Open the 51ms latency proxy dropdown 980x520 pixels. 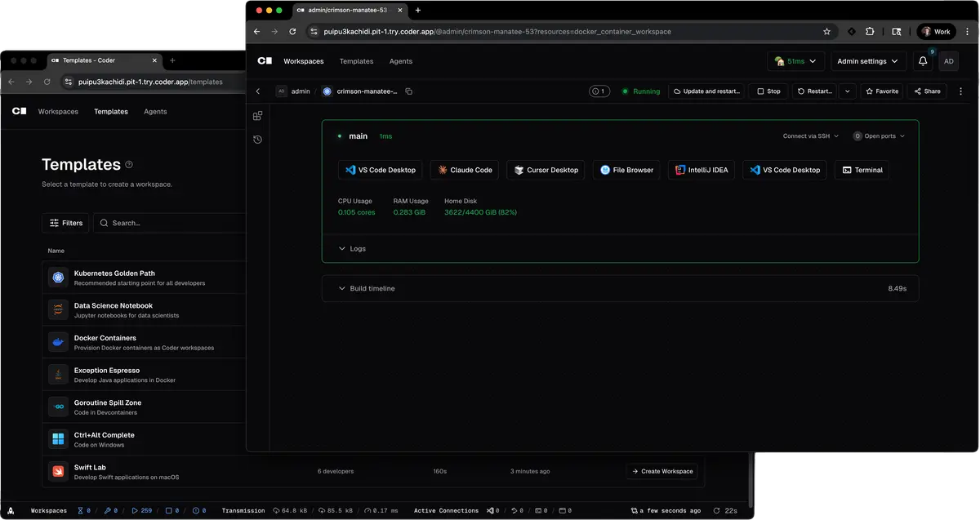pos(795,61)
